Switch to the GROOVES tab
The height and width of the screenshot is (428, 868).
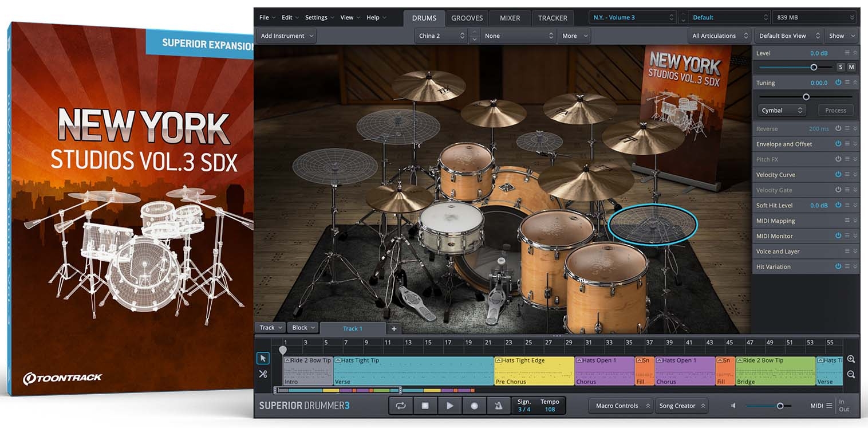click(467, 18)
